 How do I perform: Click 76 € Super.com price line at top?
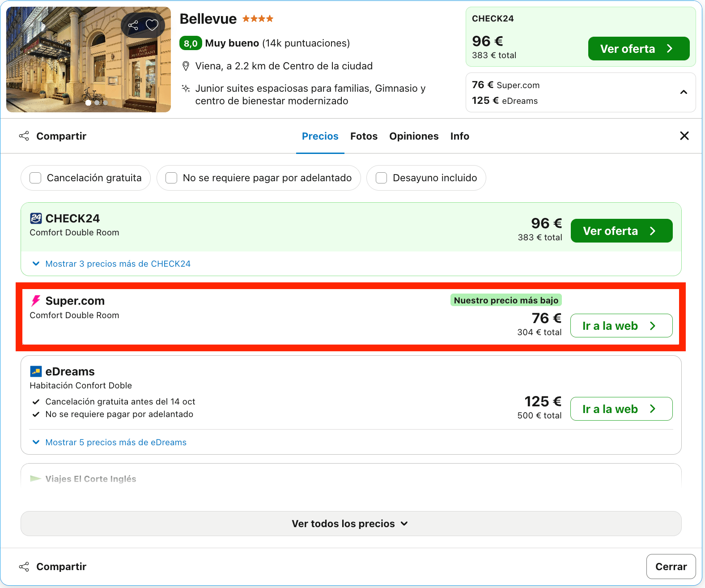(x=506, y=85)
